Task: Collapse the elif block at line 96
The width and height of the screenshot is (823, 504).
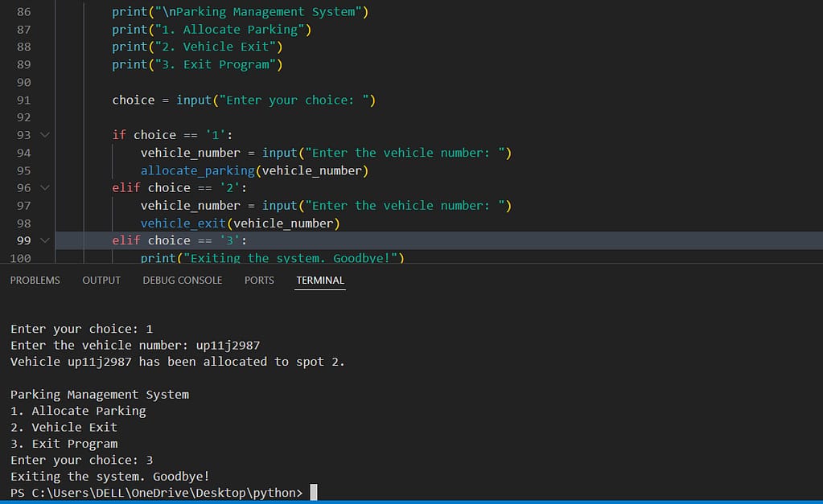Action: pos(44,187)
